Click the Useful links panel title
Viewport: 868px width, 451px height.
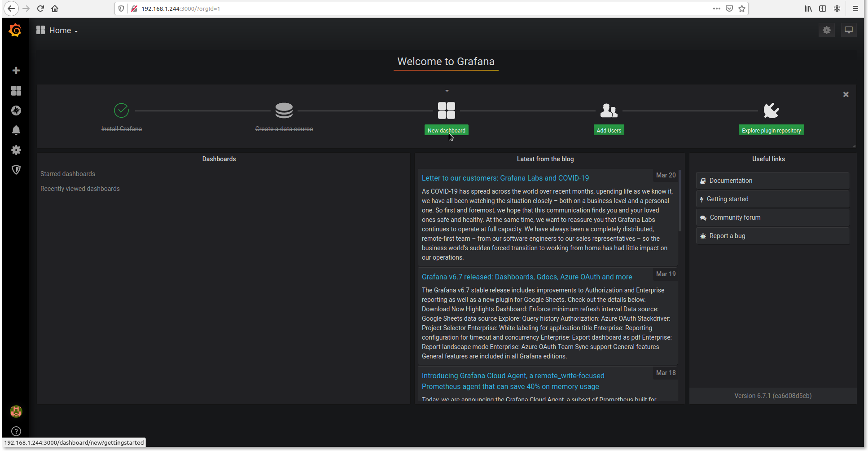(769, 159)
